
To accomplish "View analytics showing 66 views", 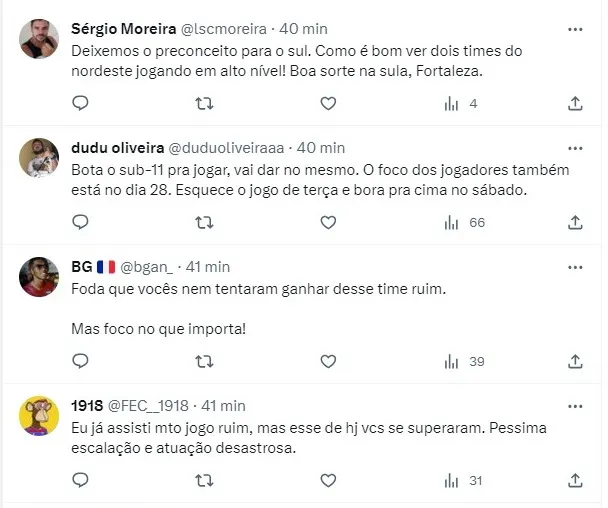I will (463, 222).
